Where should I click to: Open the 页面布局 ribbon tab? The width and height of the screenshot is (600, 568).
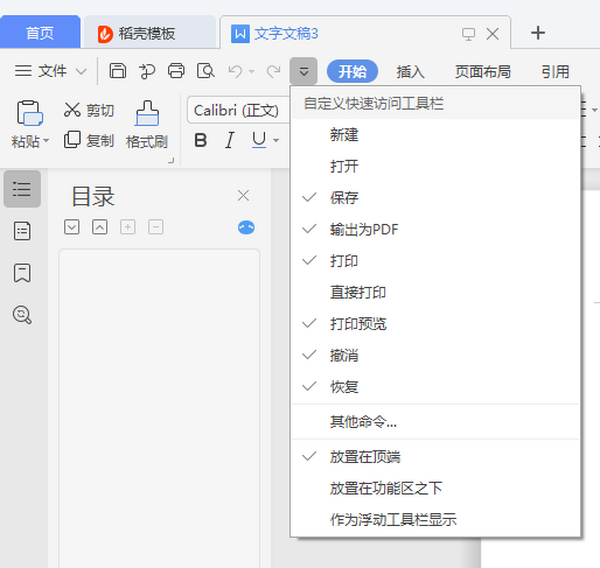tap(483, 72)
